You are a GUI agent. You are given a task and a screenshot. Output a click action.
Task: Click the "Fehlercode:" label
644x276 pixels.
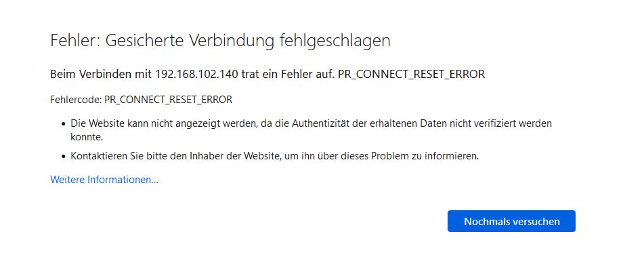[x=75, y=100]
